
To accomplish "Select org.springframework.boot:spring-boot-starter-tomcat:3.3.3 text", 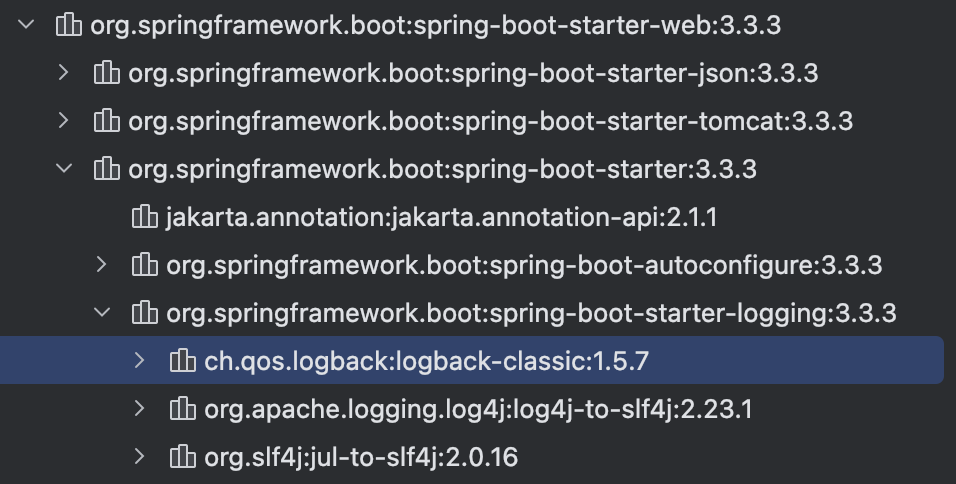I will 490,121.
